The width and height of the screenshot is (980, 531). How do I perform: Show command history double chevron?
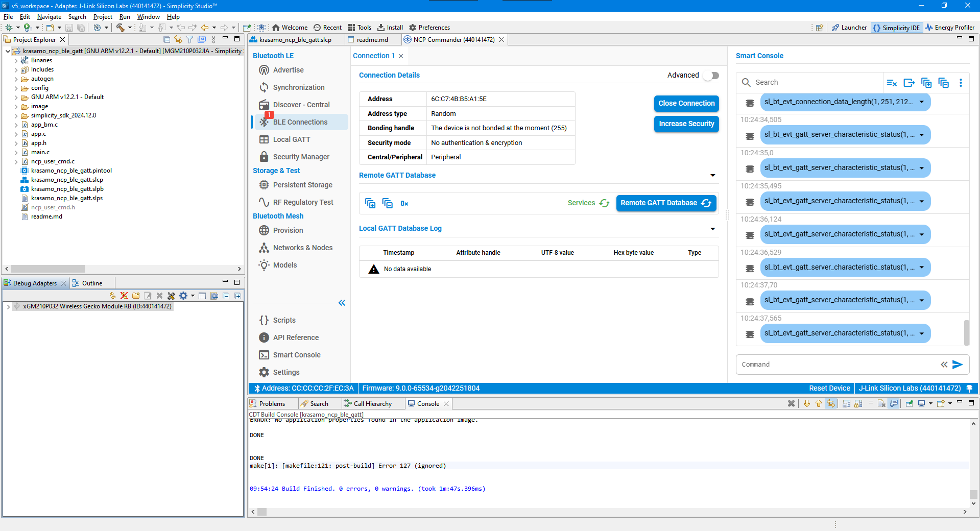[x=944, y=365]
